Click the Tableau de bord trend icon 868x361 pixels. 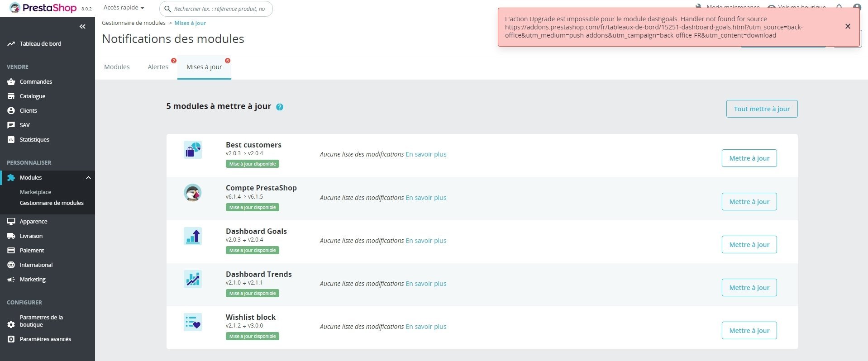[x=11, y=44]
